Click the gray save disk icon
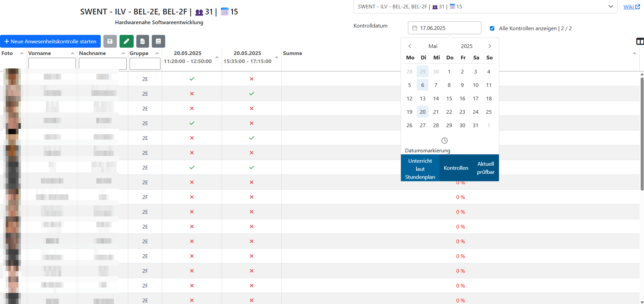 click(110, 41)
